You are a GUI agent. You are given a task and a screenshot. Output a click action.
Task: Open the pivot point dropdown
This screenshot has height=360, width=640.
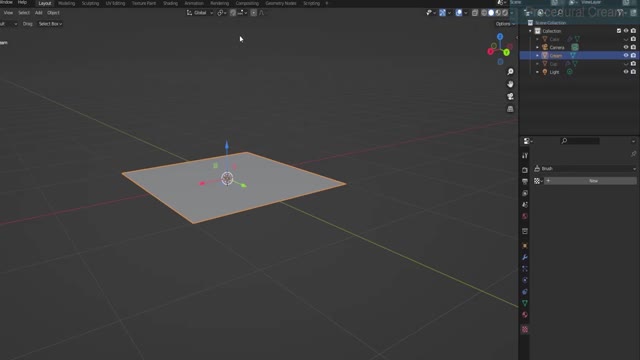222,13
